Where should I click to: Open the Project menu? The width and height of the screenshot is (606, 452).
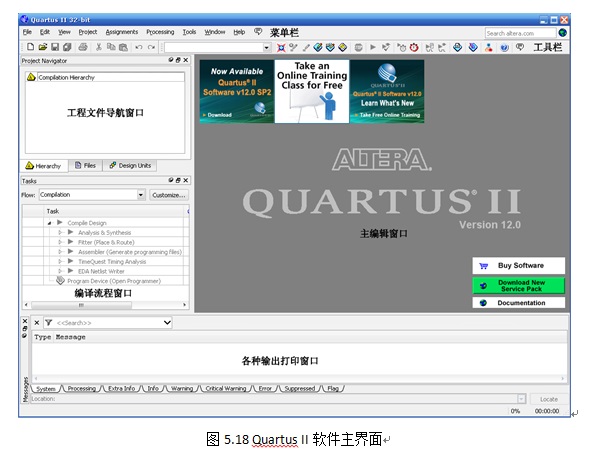[88, 32]
